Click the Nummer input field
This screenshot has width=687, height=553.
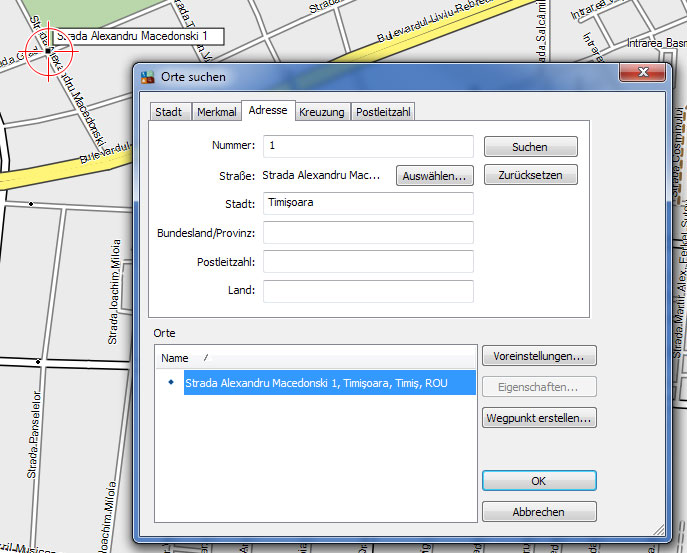point(368,146)
